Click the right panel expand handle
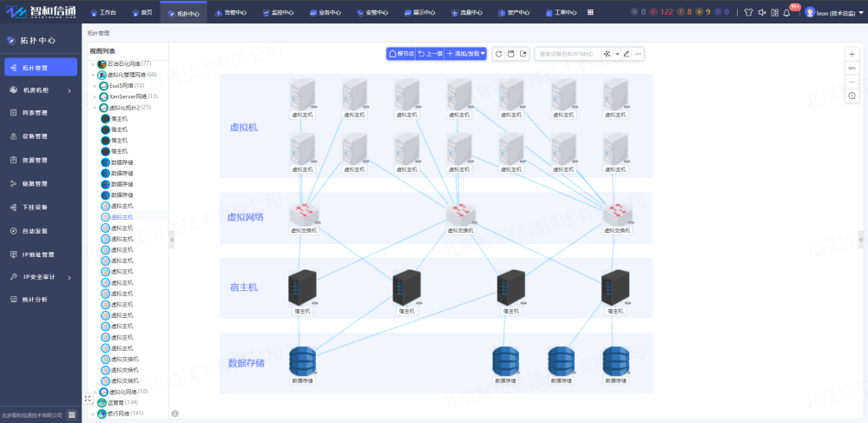The height and width of the screenshot is (423, 868). pos(861,239)
